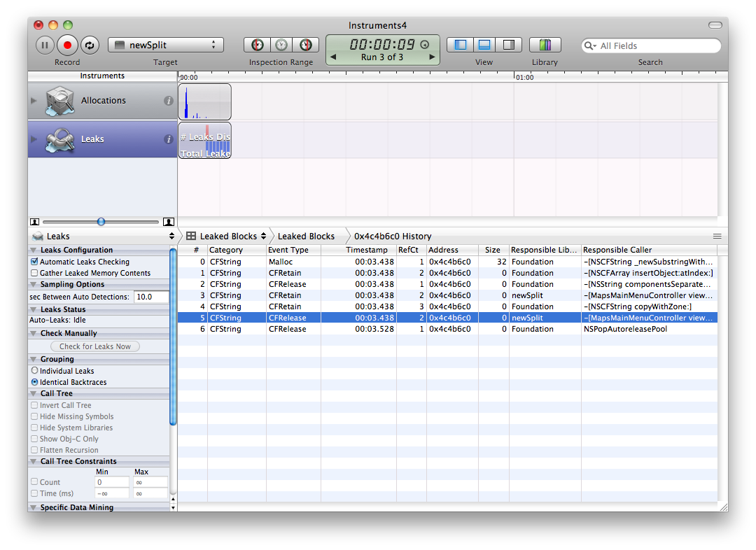This screenshot has width=756, height=550.
Task: Enable Invert Call Tree
Action: [34, 405]
